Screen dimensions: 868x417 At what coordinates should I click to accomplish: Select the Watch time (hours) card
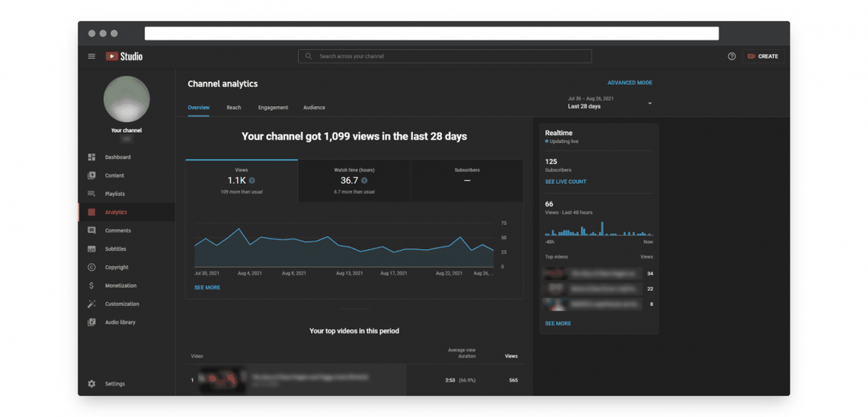[x=354, y=180]
